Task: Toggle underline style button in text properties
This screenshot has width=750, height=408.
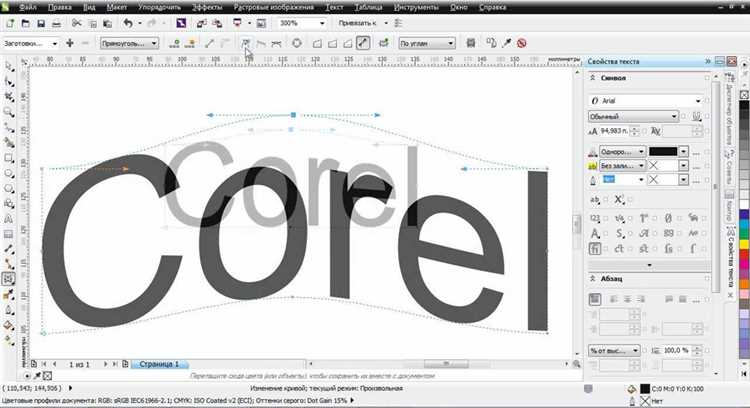Action: click(x=696, y=116)
